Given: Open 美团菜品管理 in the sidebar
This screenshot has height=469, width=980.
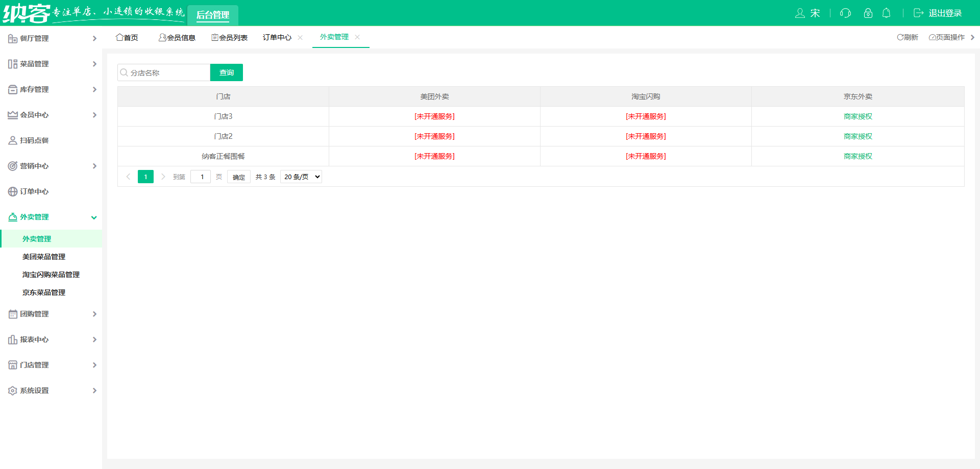Looking at the screenshot, I should [x=44, y=257].
